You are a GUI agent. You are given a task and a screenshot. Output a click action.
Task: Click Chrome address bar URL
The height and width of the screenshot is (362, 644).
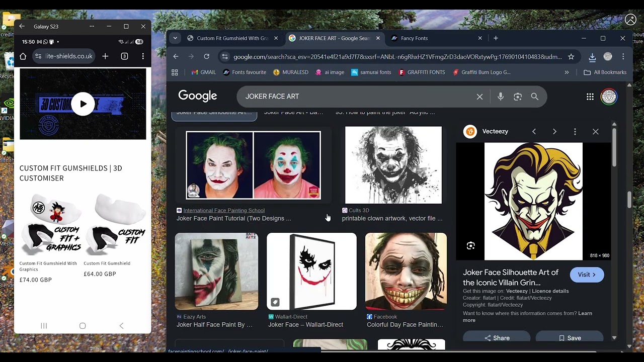pos(397,57)
